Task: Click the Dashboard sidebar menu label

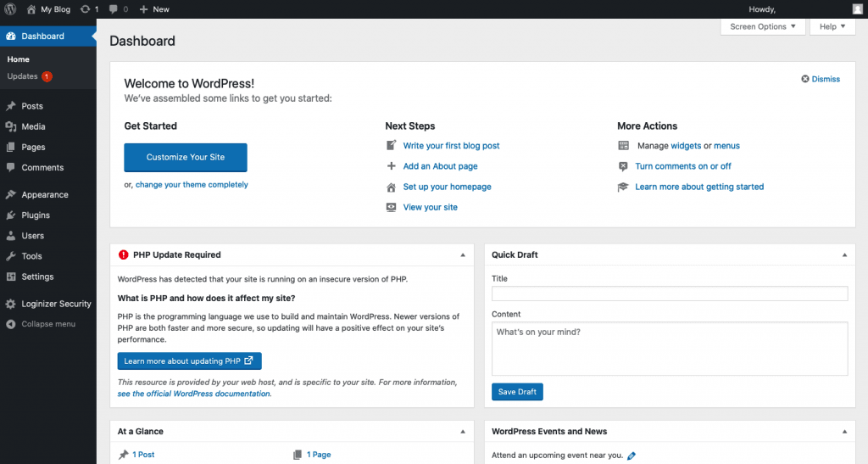Action: [x=42, y=36]
